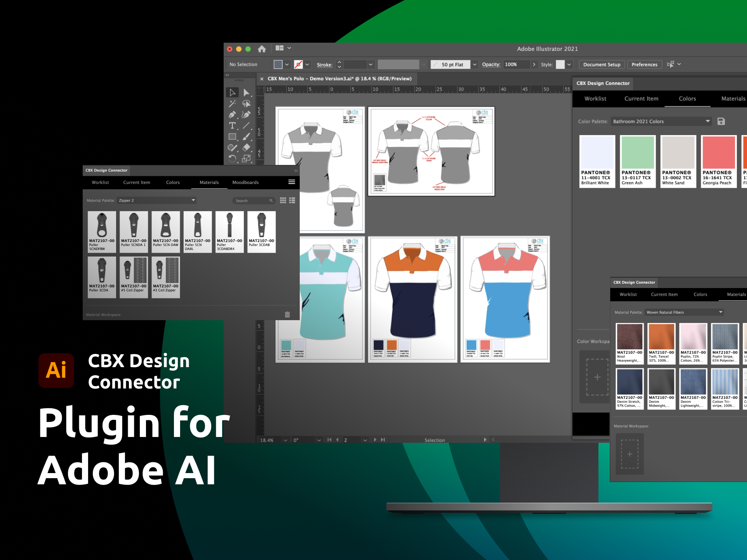Pick the Georgia Peach 16-1641 TCX swatch
Viewport: 747px width, 560px height.
719,161
